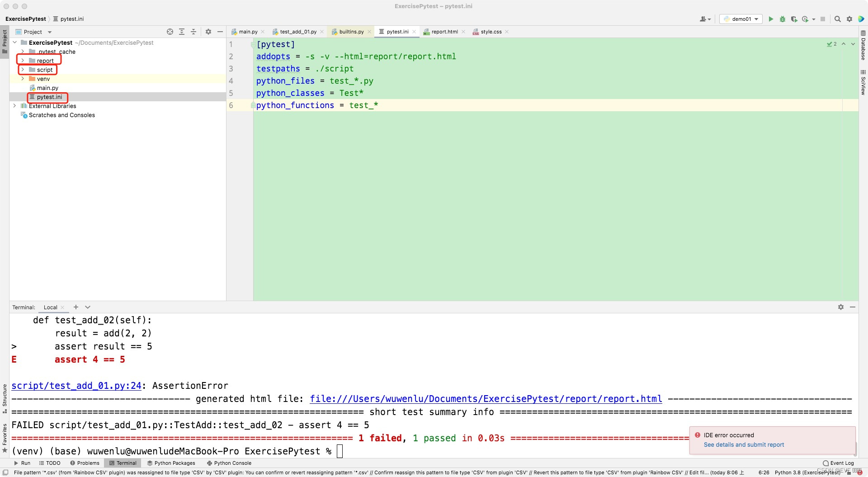
Task: Open Terminal settings gear
Action: click(841, 307)
